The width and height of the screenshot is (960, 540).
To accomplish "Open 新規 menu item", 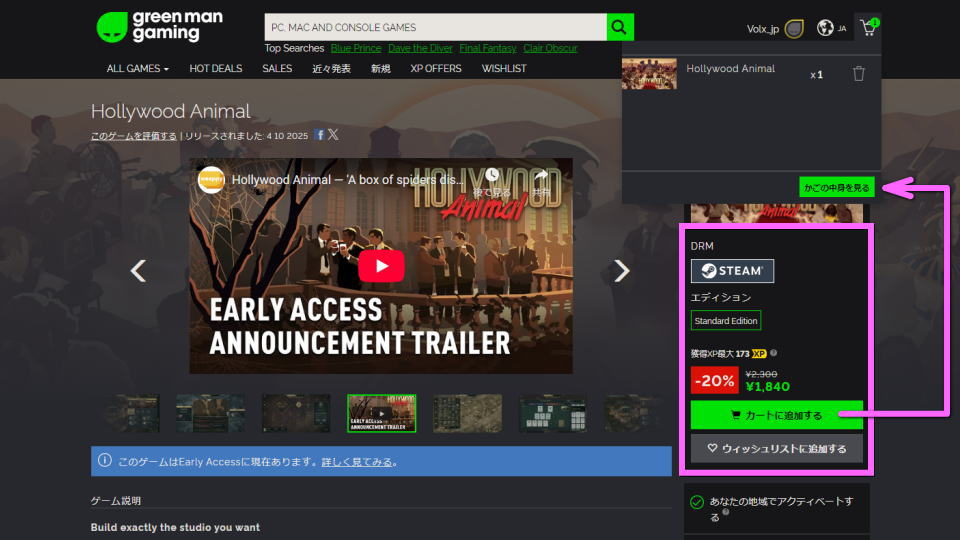I will click(x=380, y=69).
